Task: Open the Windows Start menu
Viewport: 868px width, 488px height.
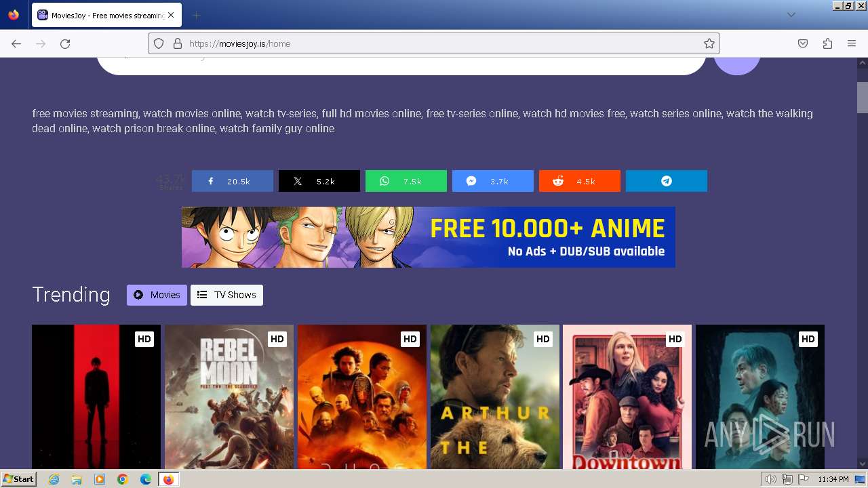Action: (x=18, y=479)
